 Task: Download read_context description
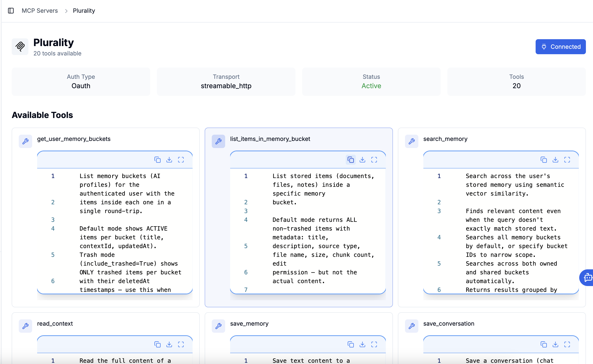click(169, 344)
